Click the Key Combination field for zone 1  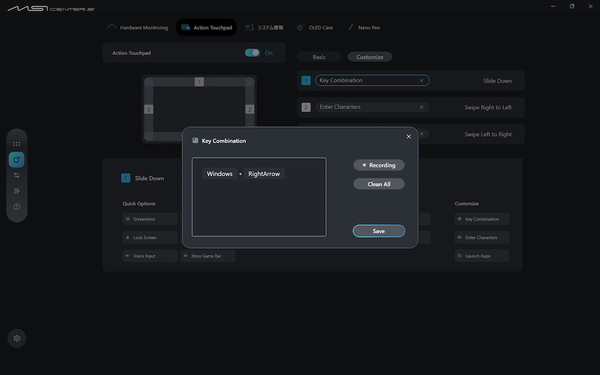coord(372,80)
